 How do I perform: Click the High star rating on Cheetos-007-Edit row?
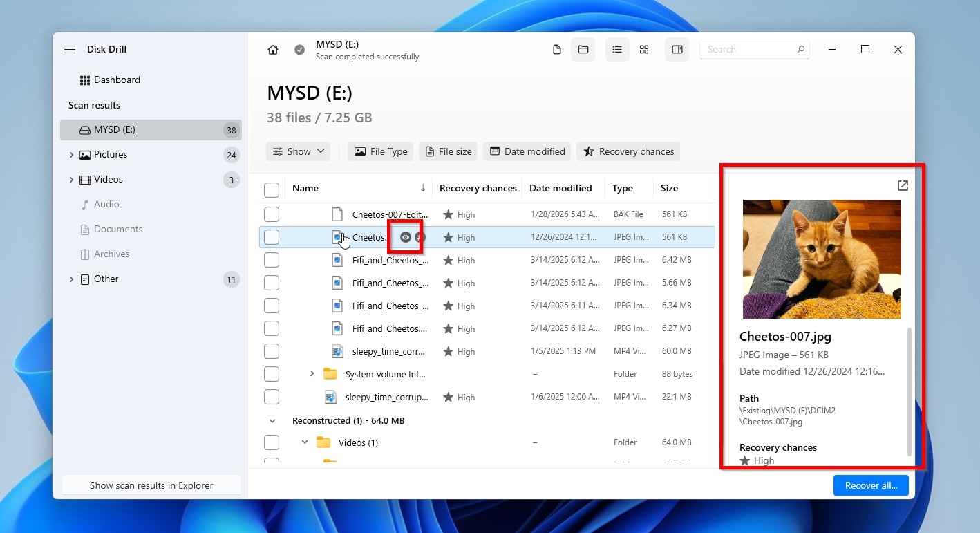click(459, 215)
